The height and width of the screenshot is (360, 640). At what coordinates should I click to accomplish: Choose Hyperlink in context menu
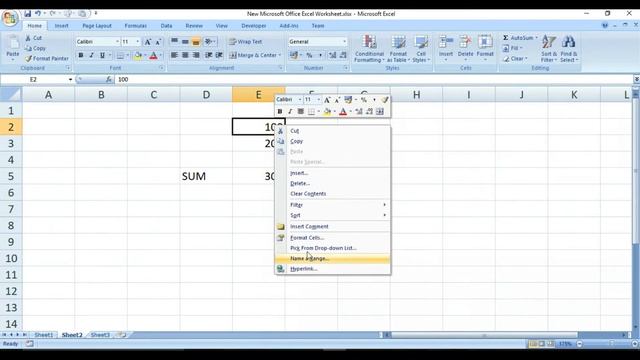pos(333,269)
